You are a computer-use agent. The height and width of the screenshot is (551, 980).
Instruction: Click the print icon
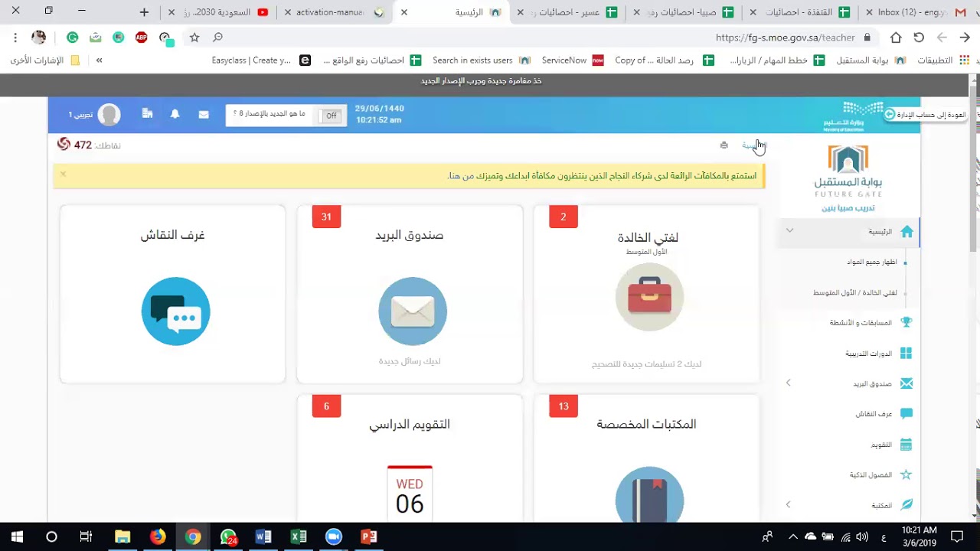pos(724,145)
